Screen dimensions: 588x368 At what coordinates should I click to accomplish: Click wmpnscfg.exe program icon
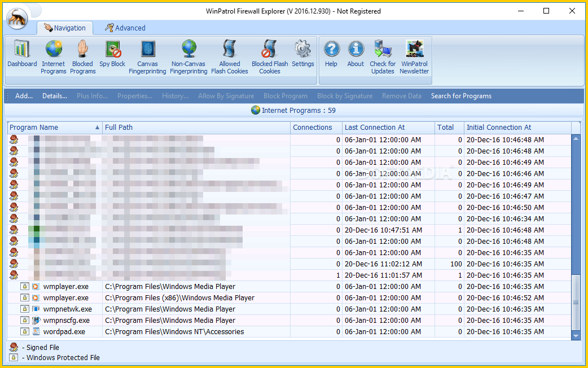(x=36, y=321)
